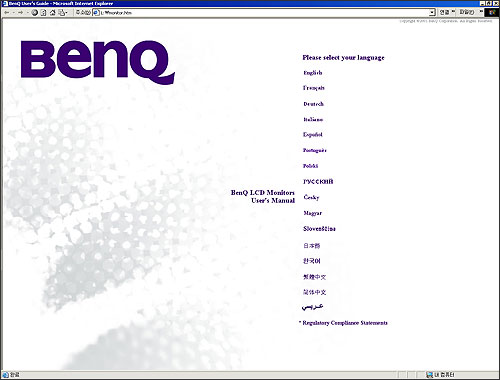Go back with the Back arrow
Viewport: 500px width, 380px height.
tap(7, 13)
